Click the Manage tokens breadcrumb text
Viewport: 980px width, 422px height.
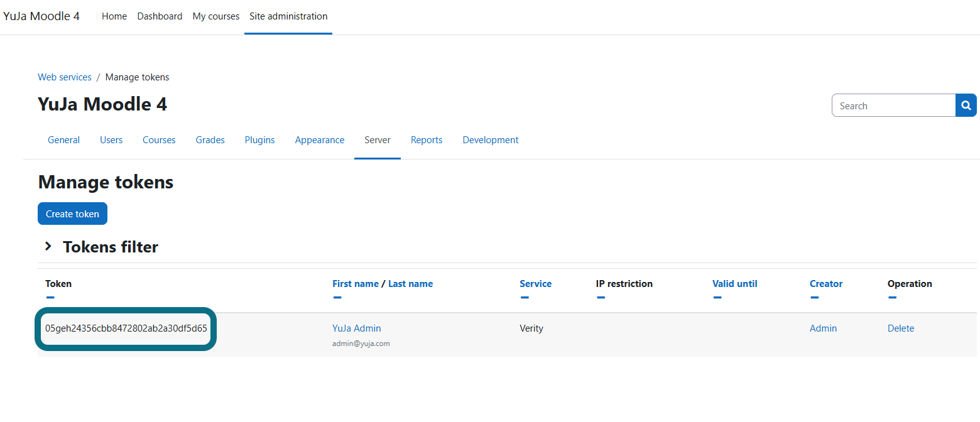[137, 77]
